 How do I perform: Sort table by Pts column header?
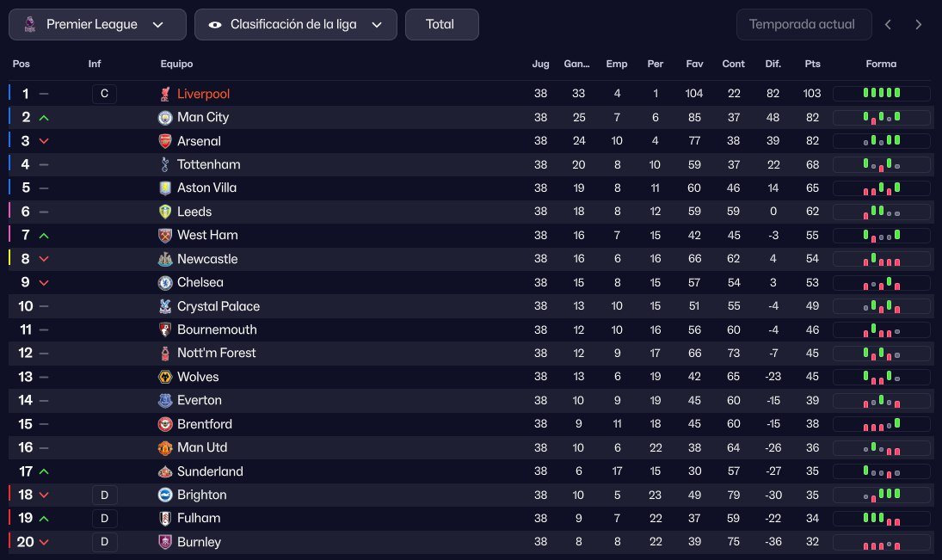812,64
